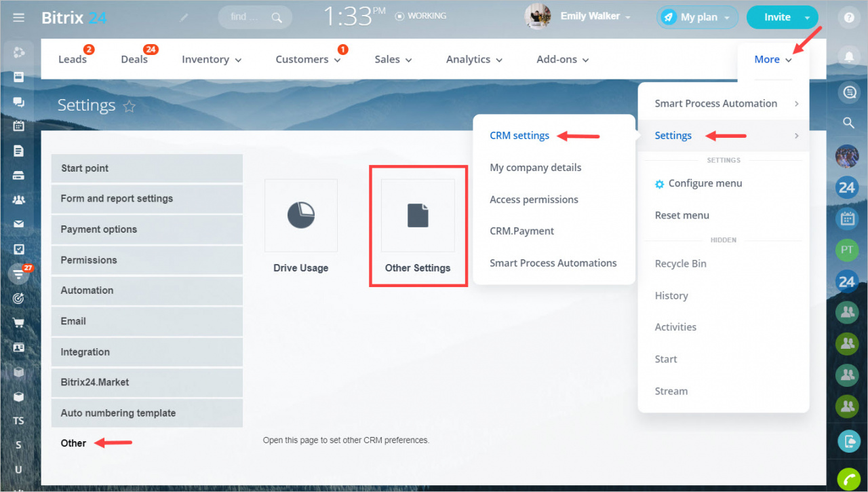The width and height of the screenshot is (868, 492).
Task: Open the CRM funnel icon with 27 badge
Action: pos(18,274)
